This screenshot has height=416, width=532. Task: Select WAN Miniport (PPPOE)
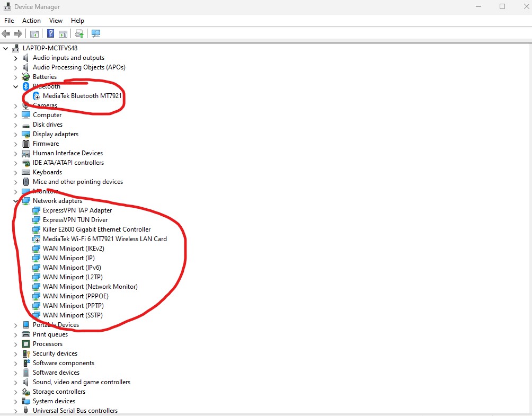click(76, 296)
